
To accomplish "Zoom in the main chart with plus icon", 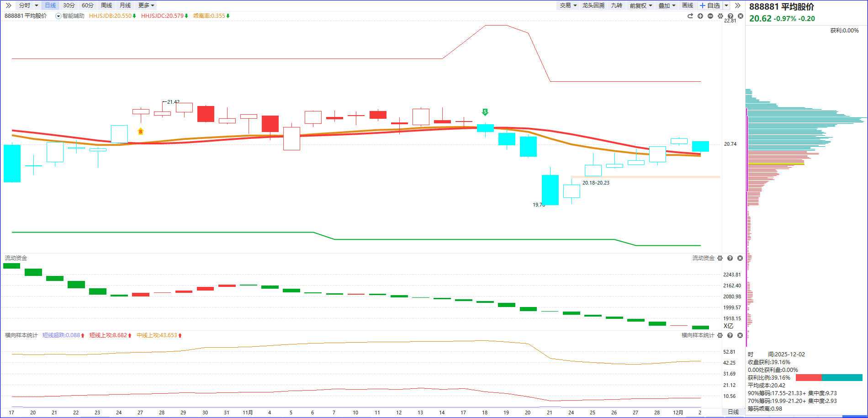I will tap(700, 16).
